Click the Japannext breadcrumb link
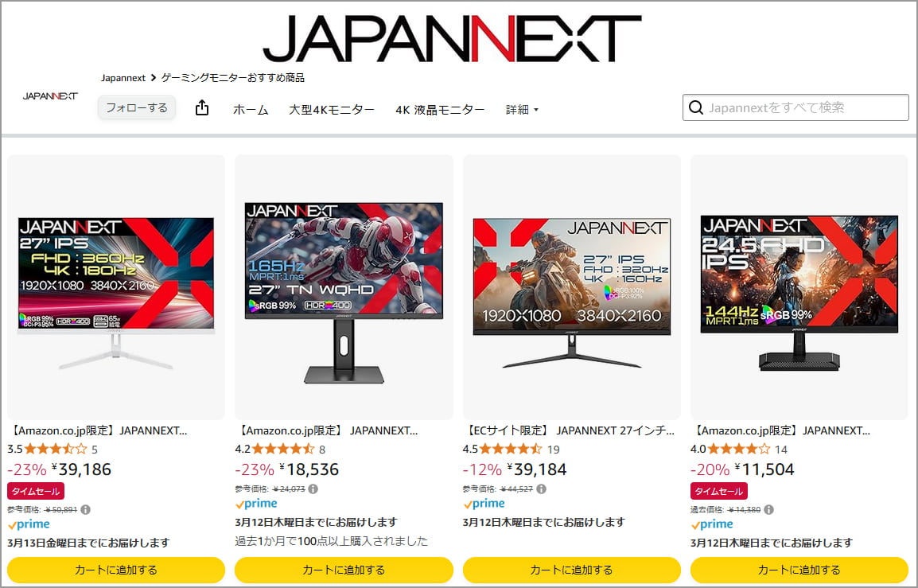The height and width of the screenshot is (588, 918). pos(123,78)
